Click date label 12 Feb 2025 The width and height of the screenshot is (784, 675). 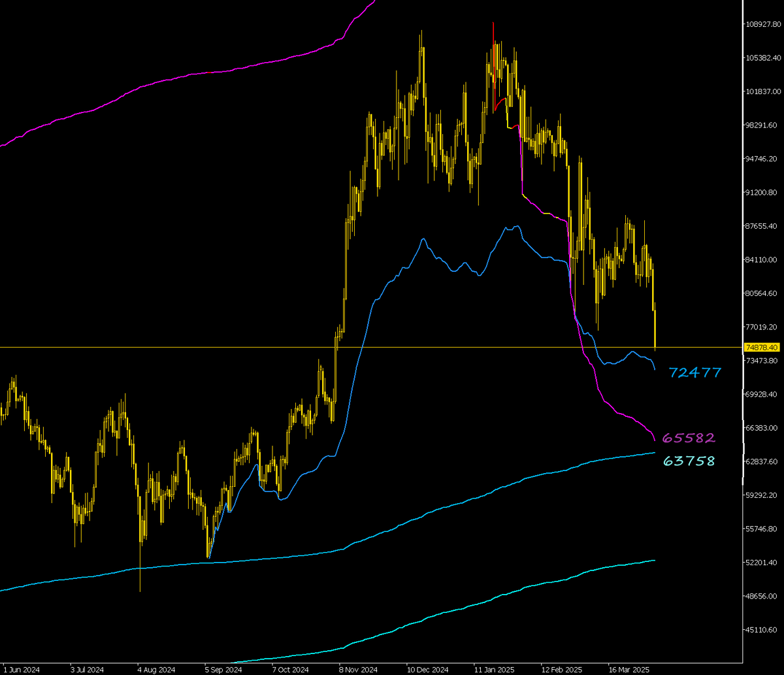tap(561, 670)
